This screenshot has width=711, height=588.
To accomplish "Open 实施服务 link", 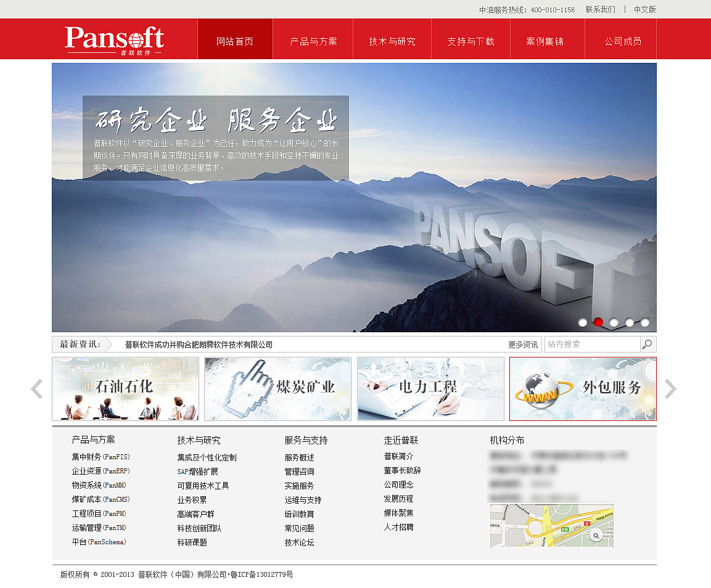I will (x=299, y=486).
